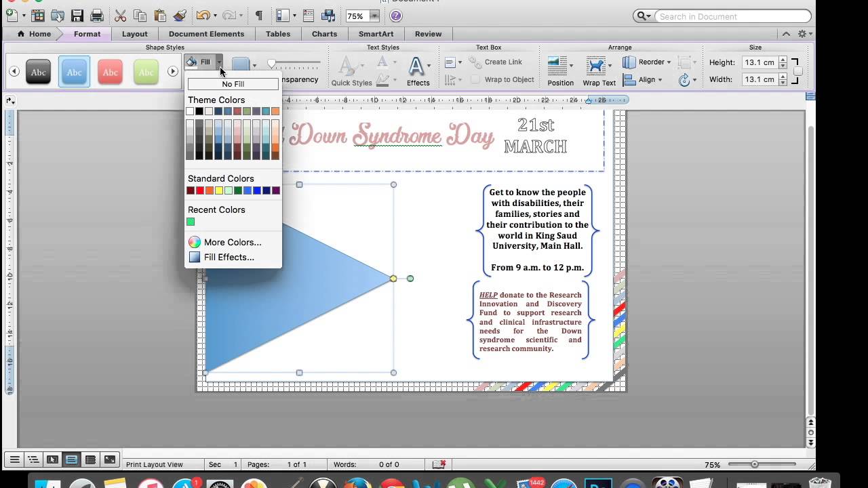Save document with floppy disk icon
The height and width of the screenshot is (488, 868).
pos(77,15)
